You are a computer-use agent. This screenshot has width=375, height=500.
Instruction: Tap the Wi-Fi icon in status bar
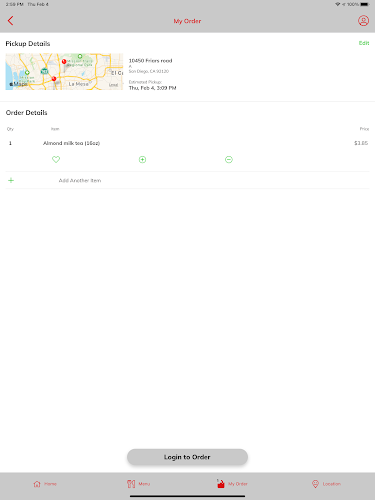tap(338, 4)
